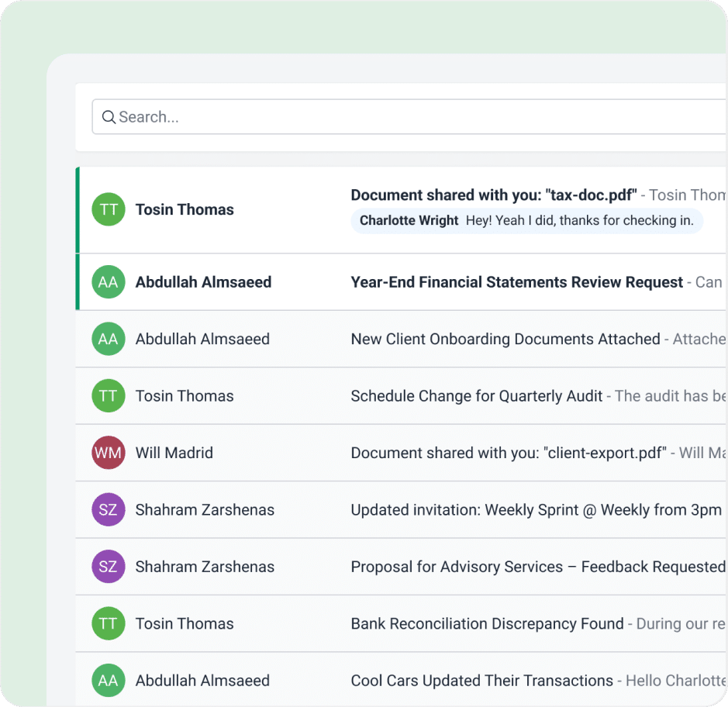Open "New Client Onboarding Documents Attached" email
728x707 pixels.
pyautogui.click(x=505, y=339)
